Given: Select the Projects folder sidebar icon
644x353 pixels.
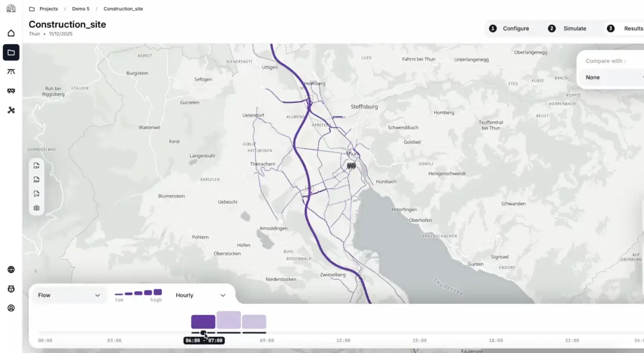Looking at the screenshot, I should point(11,52).
